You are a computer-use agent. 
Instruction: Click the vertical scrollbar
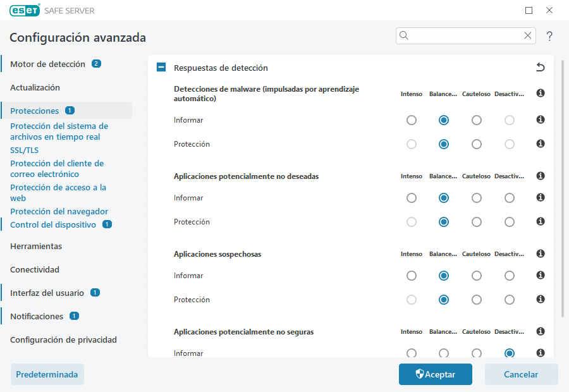[563, 189]
